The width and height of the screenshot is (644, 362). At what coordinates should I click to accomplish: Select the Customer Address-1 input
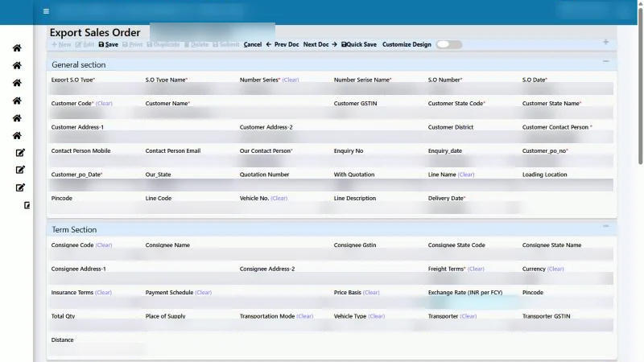tap(142, 137)
